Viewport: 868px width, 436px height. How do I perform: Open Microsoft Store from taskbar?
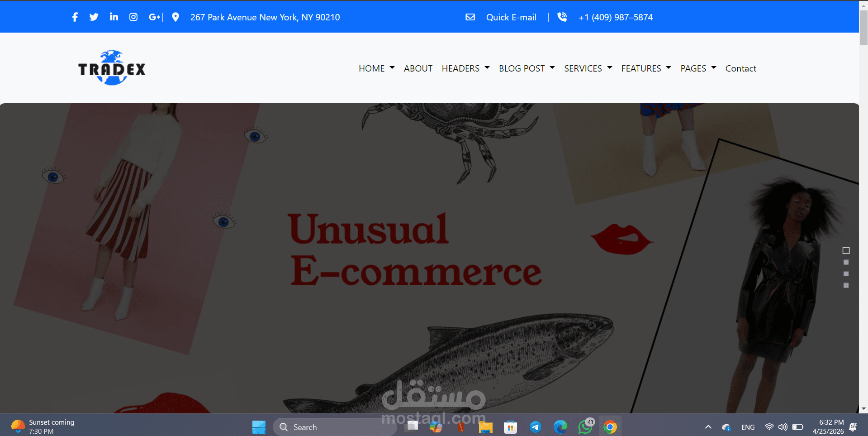[x=510, y=427]
